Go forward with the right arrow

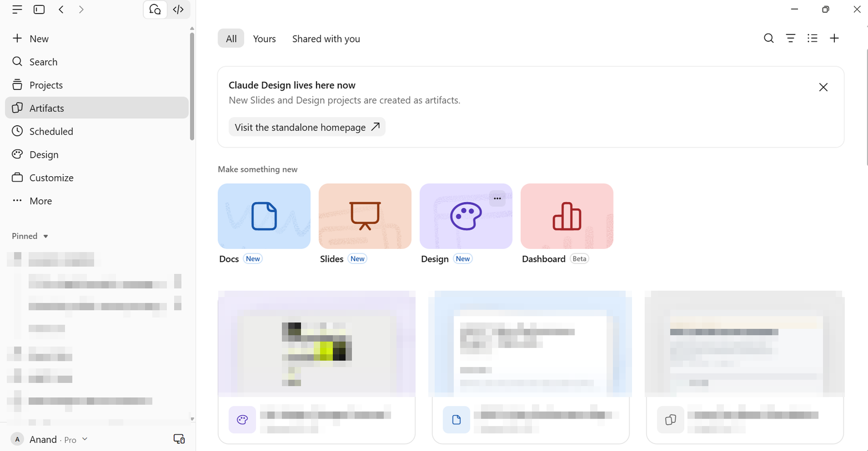click(x=81, y=10)
